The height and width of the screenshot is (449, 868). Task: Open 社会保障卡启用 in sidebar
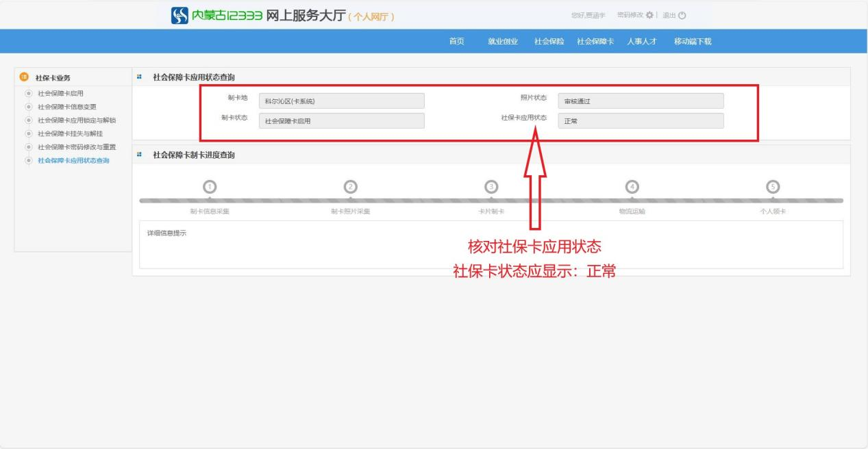pyautogui.click(x=61, y=92)
